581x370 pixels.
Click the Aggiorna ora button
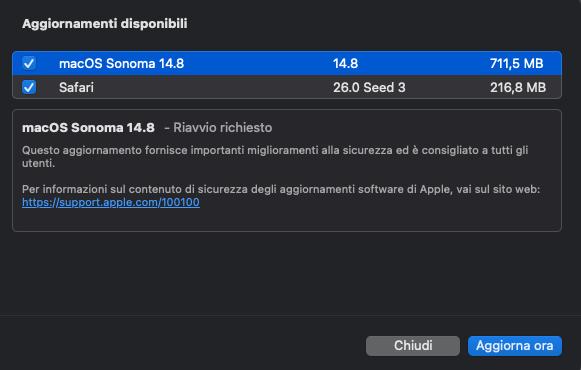[x=515, y=346]
